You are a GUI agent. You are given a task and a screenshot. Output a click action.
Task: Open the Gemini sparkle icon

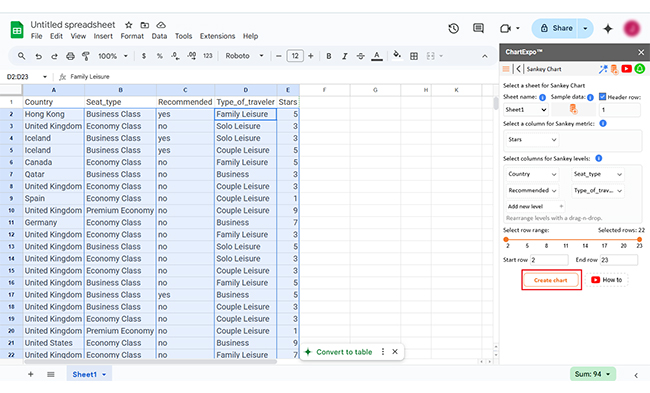tap(608, 28)
